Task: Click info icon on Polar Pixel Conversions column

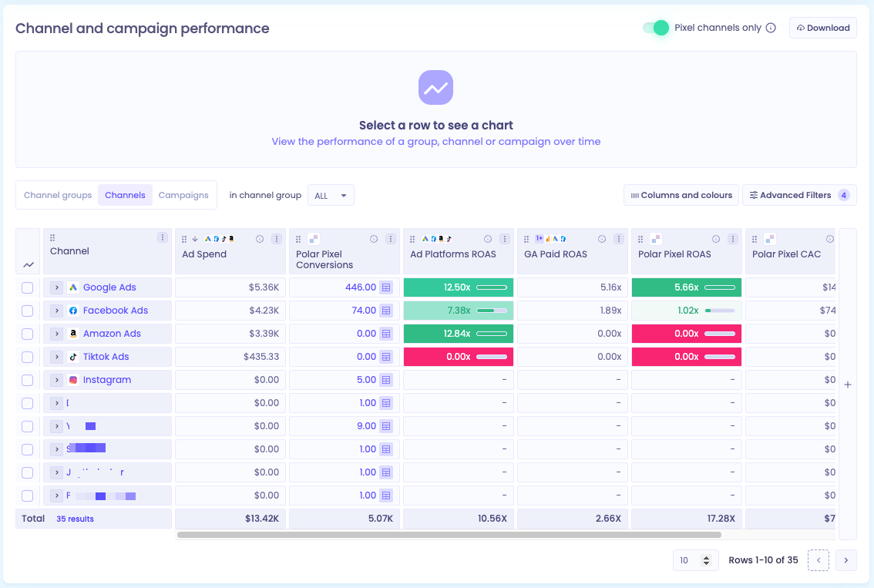Action: click(374, 239)
